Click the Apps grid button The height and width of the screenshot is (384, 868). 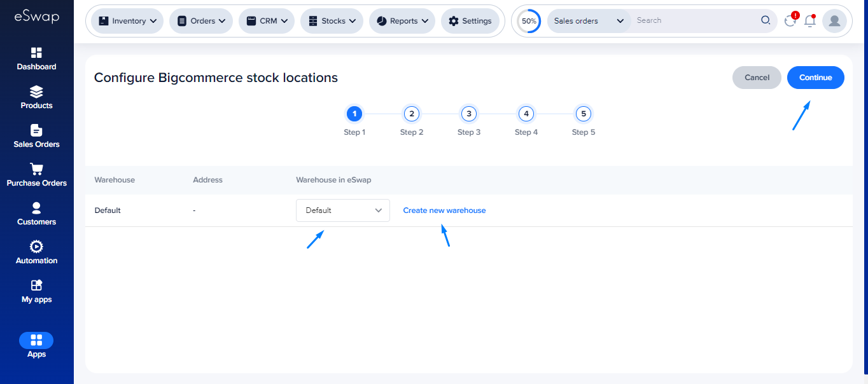tap(36, 341)
